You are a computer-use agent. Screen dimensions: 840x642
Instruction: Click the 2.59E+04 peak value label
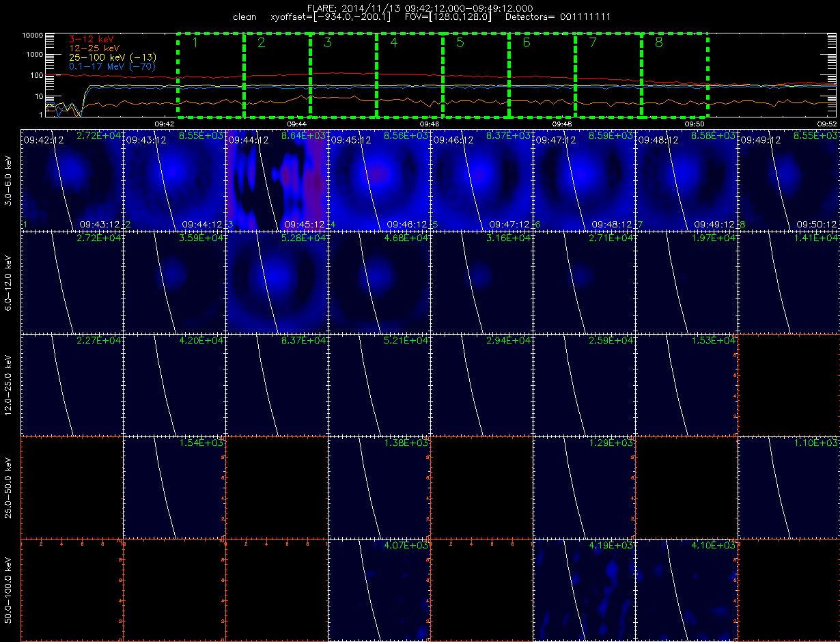coord(612,340)
